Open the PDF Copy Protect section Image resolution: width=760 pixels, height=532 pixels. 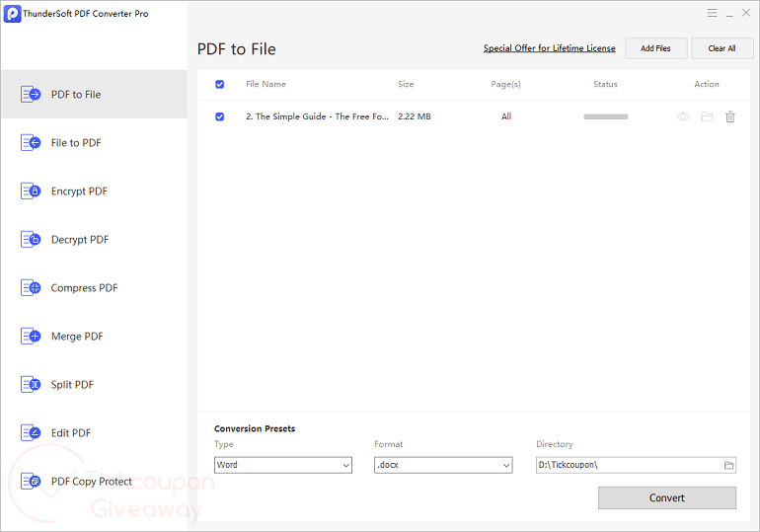point(94,481)
